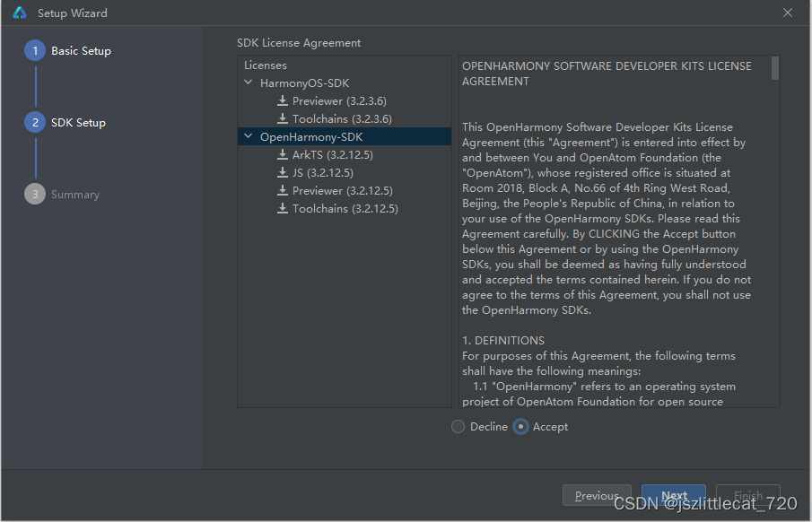Select Previewer (3.2.3.6) under HarmonyOS-SDK
This screenshot has height=522, width=812.
339,101
